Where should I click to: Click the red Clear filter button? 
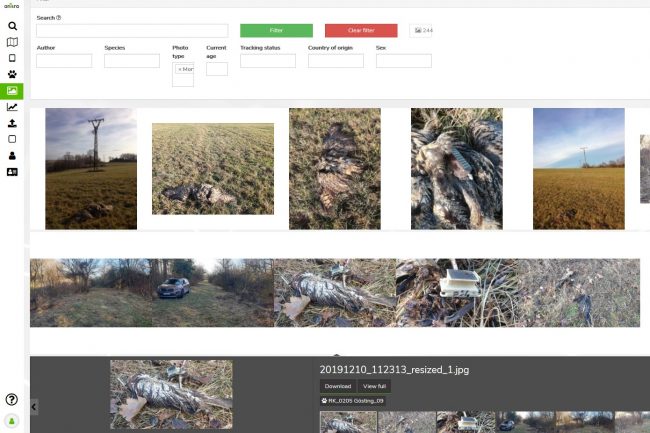(360, 31)
